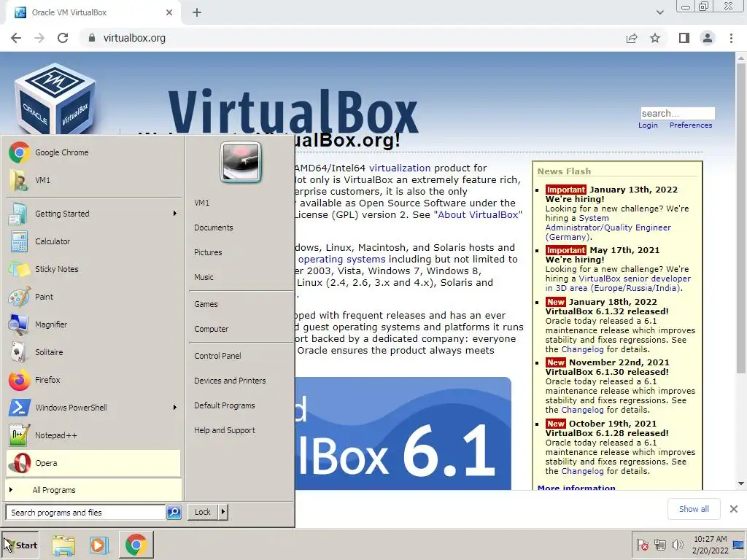This screenshot has height=560, width=747.
Task: Select the Oracle VM VirtualBox tab
Action: coord(93,12)
